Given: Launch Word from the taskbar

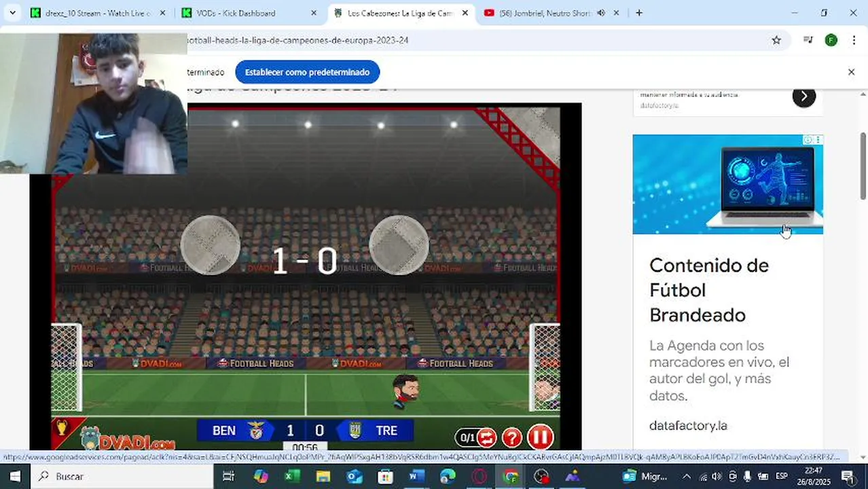Looking at the screenshot, I should (x=416, y=476).
